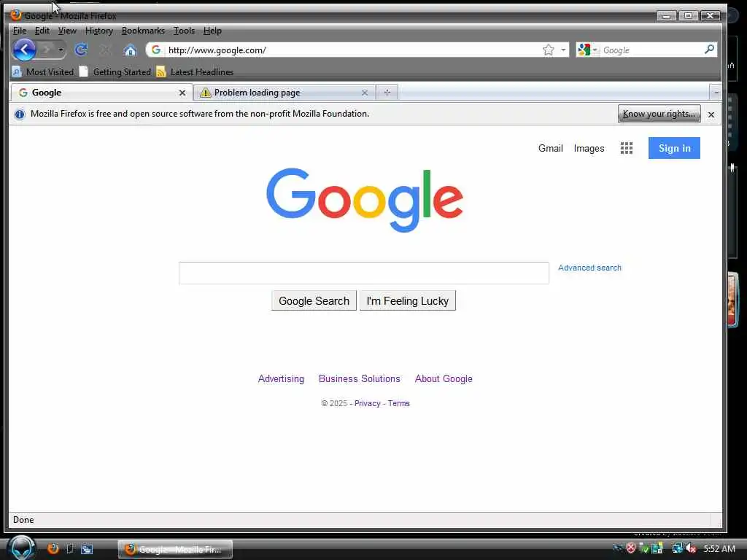This screenshot has width=747, height=560.
Task: Click the Google search text box
Action: pos(364,273)
